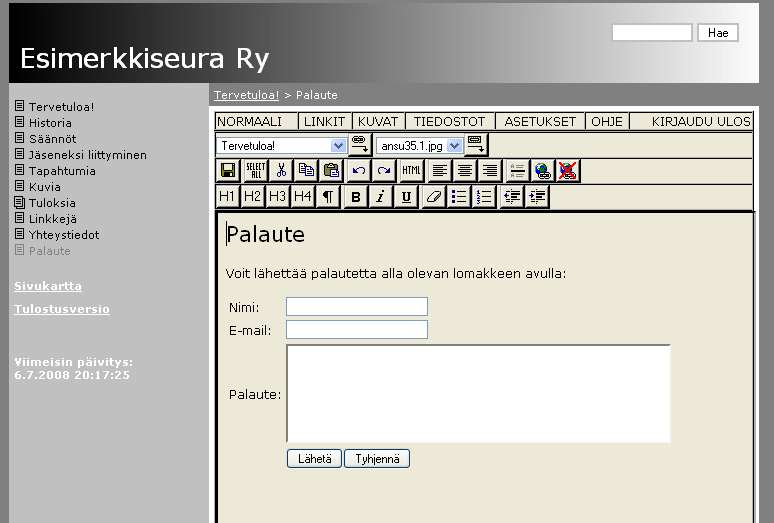774x523 pixels.
Task: Open the KUVAT tab
Action: point(378,121)
